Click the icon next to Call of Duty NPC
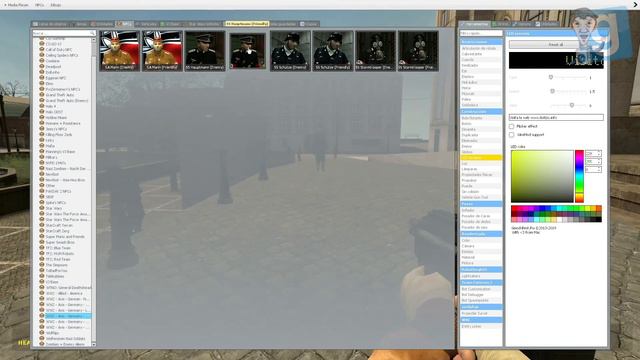Image resolution: width=640 pixels, height=360 pixels. 42,49
